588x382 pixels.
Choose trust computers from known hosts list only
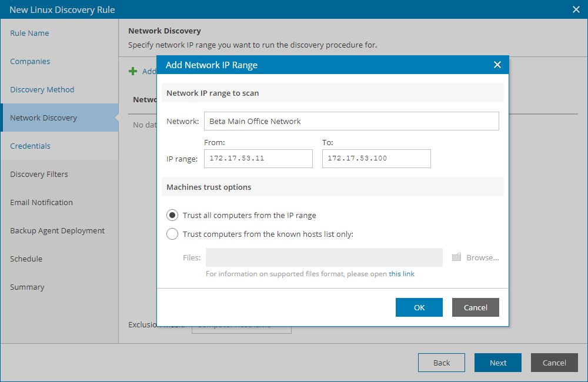point(172,234)
